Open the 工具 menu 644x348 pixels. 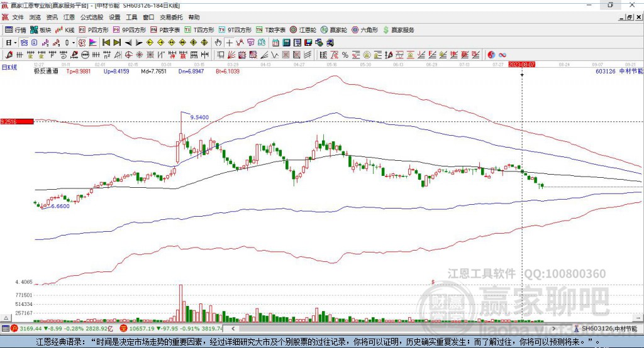point(131,17)
